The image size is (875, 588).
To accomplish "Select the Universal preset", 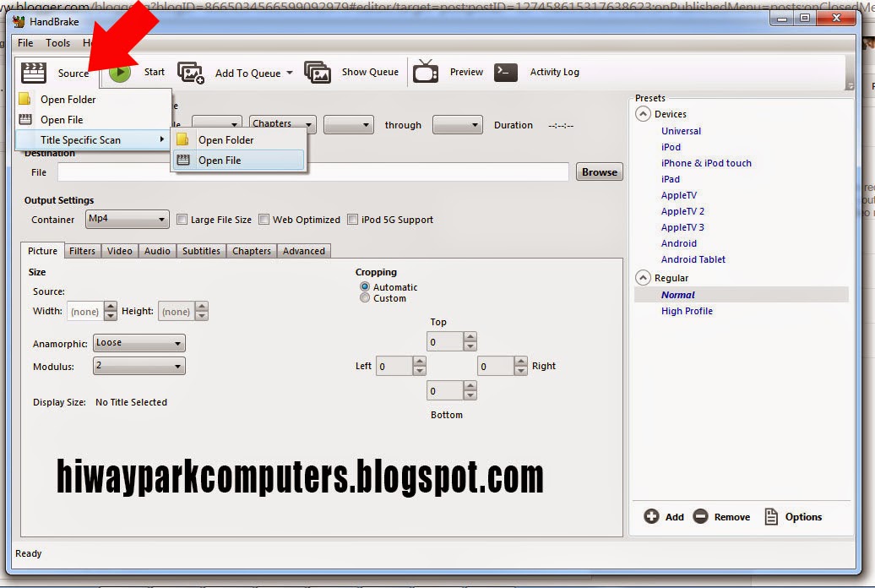I will click(681, 131).
